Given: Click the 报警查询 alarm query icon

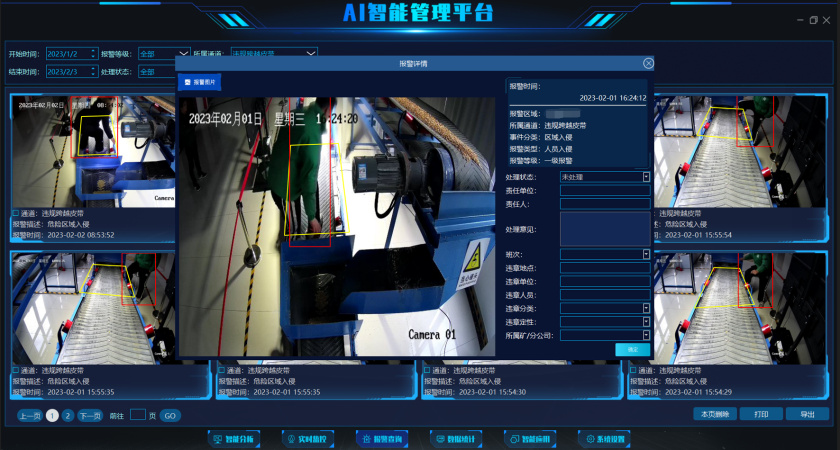Looking at the screenshot, I should pos(380,439).
